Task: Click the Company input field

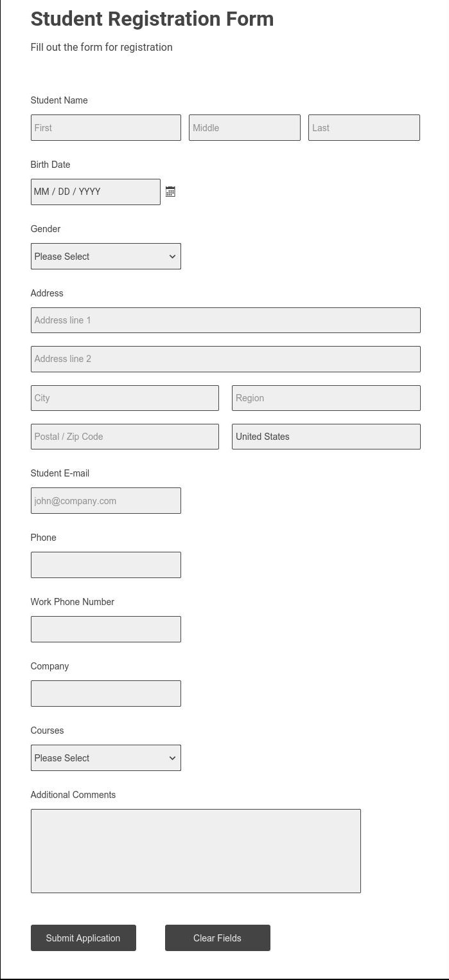Action: (x=105, y=693)
